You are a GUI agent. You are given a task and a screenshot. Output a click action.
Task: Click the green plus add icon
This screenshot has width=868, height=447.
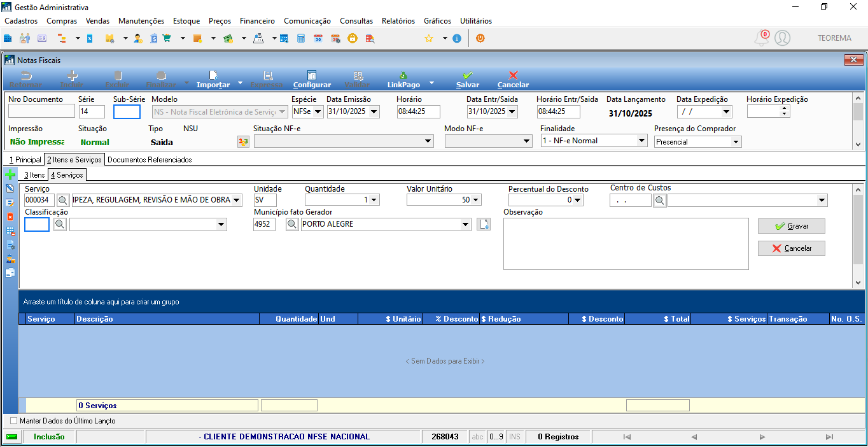10,174
